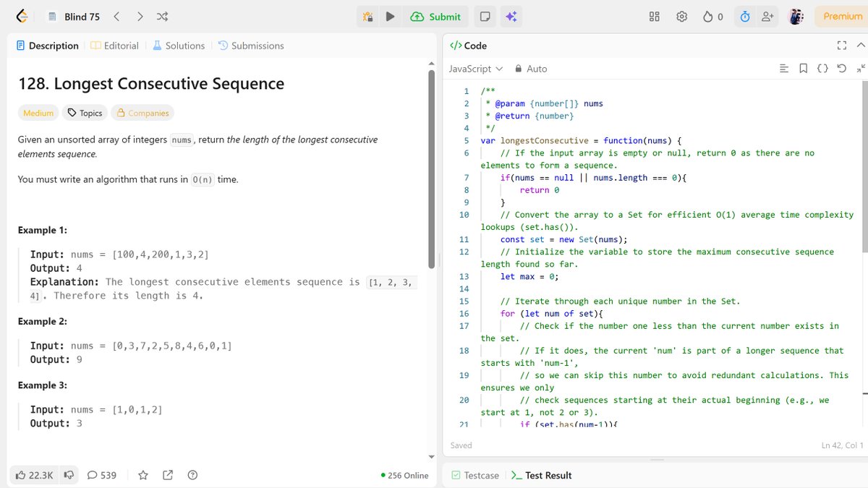868x488 pixels.
Task: Click the 'return 0' code line
Action: [540, 190]
